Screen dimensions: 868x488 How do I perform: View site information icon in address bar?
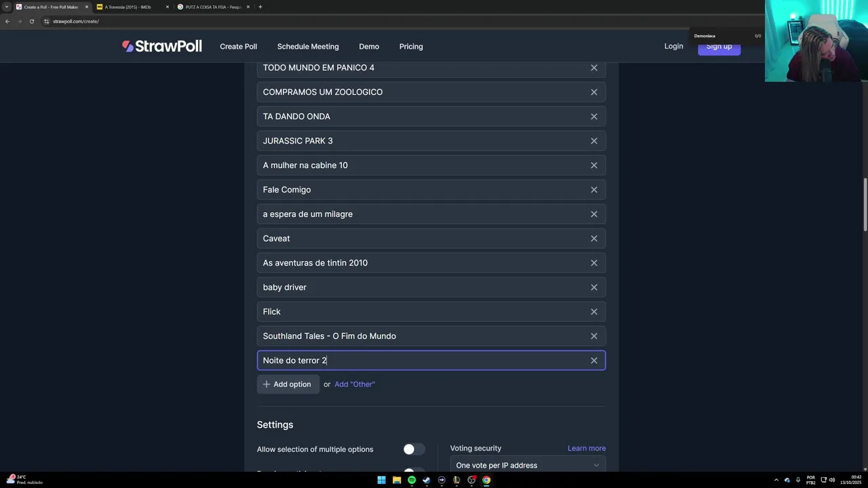(x=47, y=21)
